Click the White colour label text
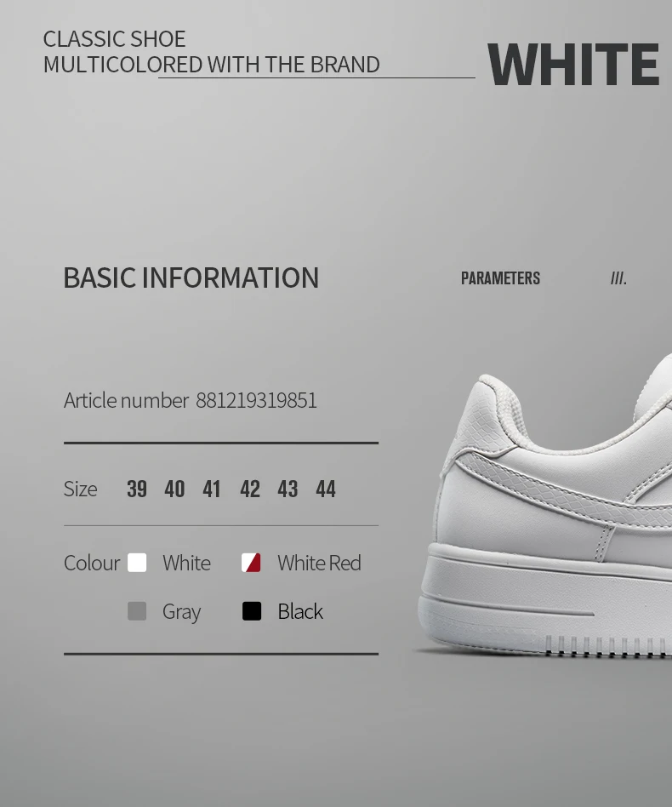Image resolution: width=672 pixels, height=807 pixels. click(186, 563)
